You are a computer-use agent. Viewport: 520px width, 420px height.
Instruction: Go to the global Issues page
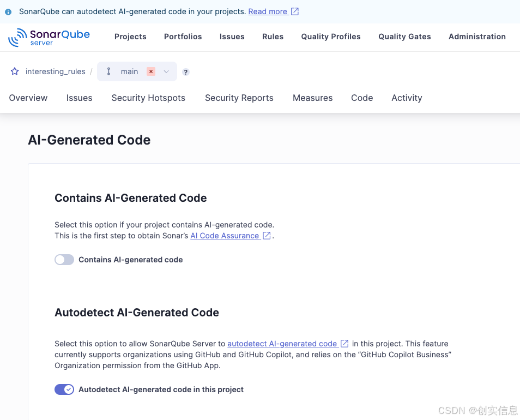tap(232, 37)
